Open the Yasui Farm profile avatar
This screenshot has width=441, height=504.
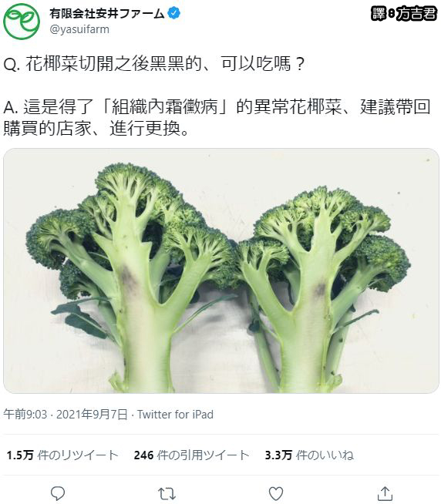tap(22, 22)
